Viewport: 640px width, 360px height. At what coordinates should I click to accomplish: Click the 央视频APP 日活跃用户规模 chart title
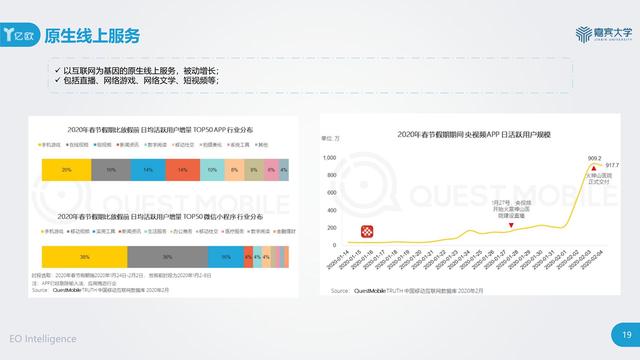pyautogui.click(x=474, y=134)
